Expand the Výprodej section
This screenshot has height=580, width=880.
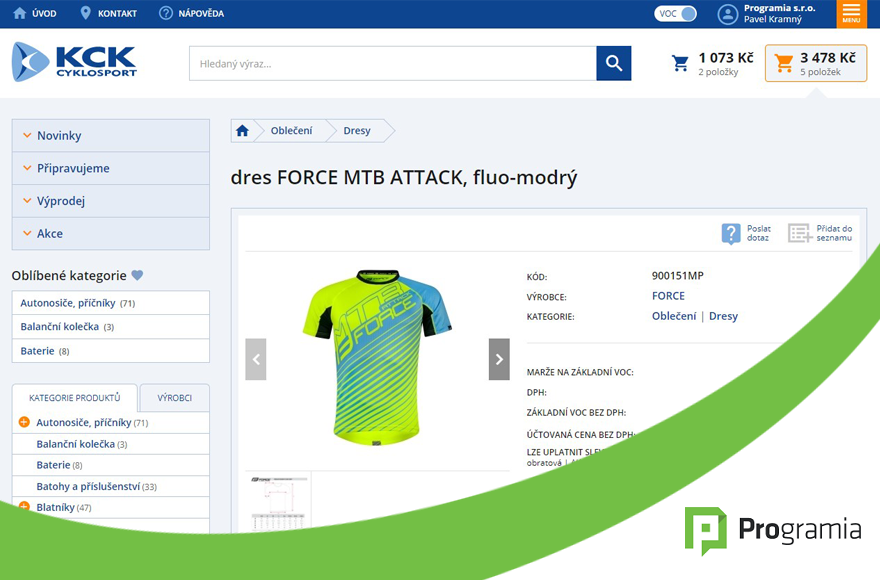[x=111, y=200]
